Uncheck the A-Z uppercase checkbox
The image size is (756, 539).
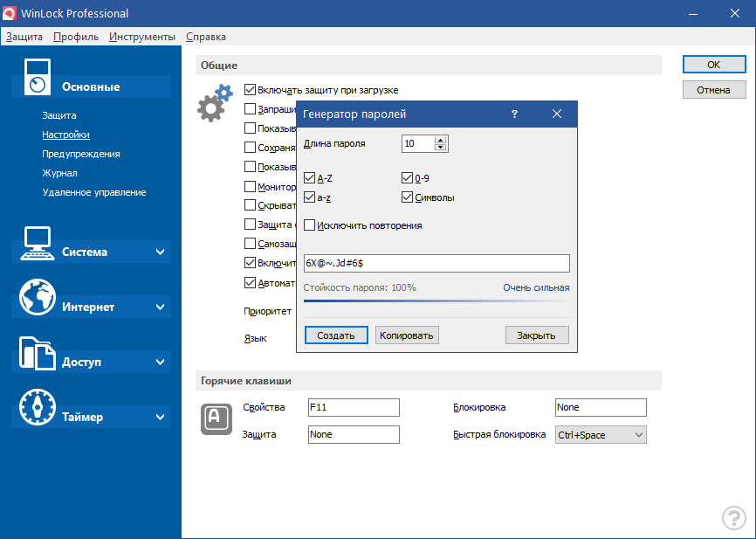[x=310, y=178]
